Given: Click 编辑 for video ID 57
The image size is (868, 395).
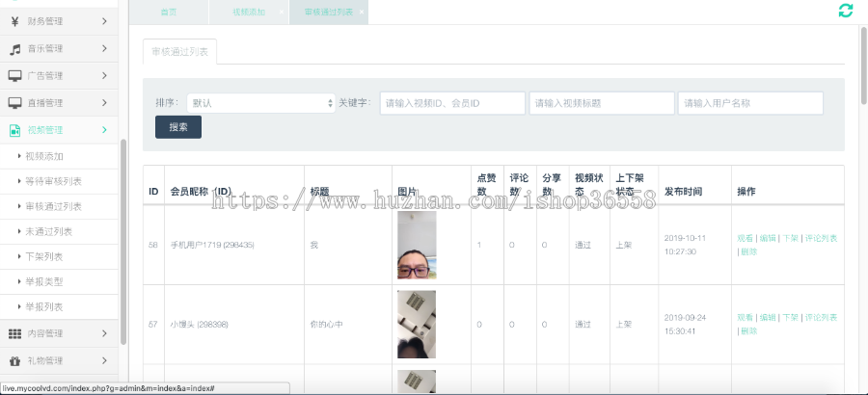Looking at the screenshot, I should pos(768,318).
